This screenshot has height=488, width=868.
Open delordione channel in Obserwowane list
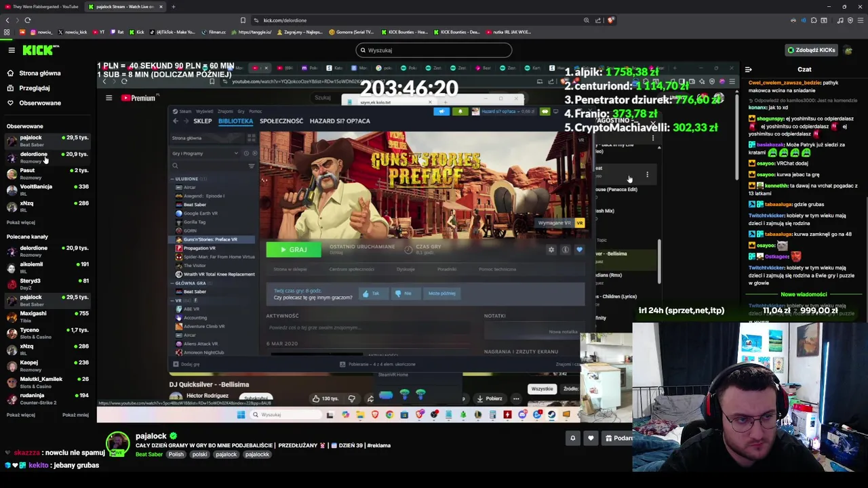click(47, 157)
